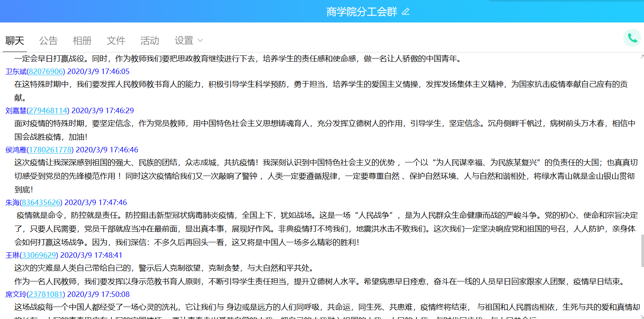Click QQ number link 279468114
The width and height of the screenshot is (644, 319).
[48, 110]
